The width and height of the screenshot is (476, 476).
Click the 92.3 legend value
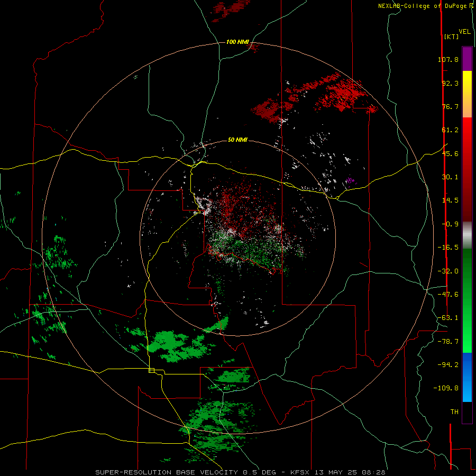point(450,83)
